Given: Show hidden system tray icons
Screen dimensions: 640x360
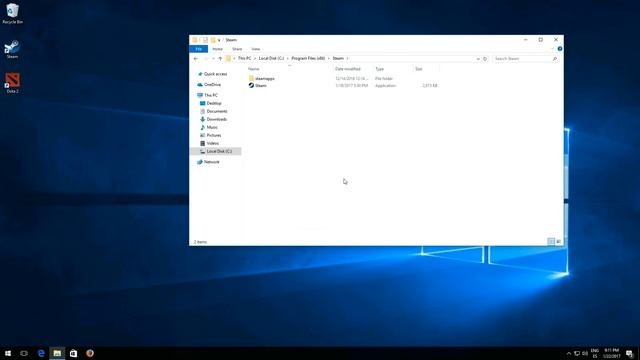Looking at the screenshot, I should (x=569, y=353).
